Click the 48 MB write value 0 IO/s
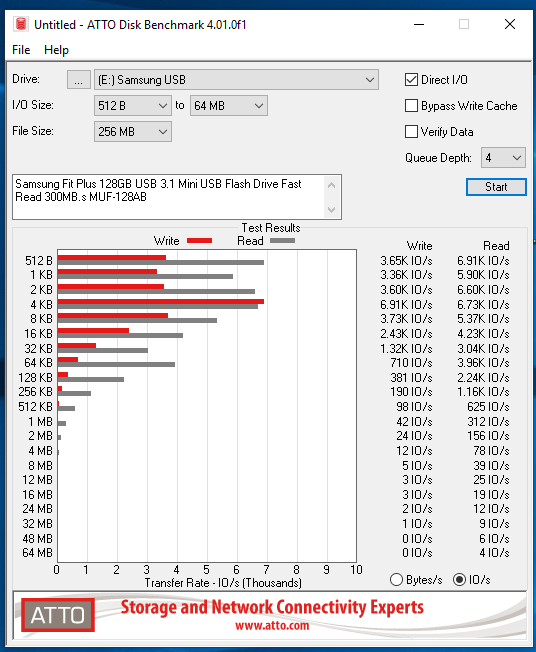The image size is (536, 652). (x=417, y=538)
